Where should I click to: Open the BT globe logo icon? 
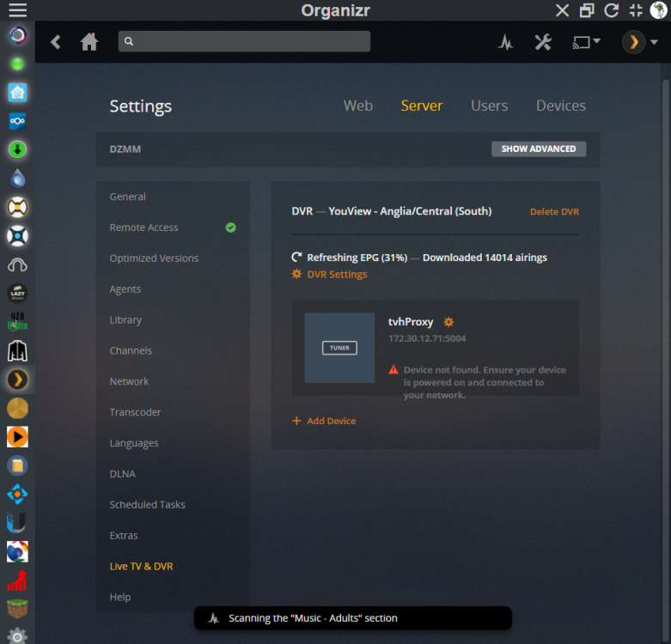point(17,551)
